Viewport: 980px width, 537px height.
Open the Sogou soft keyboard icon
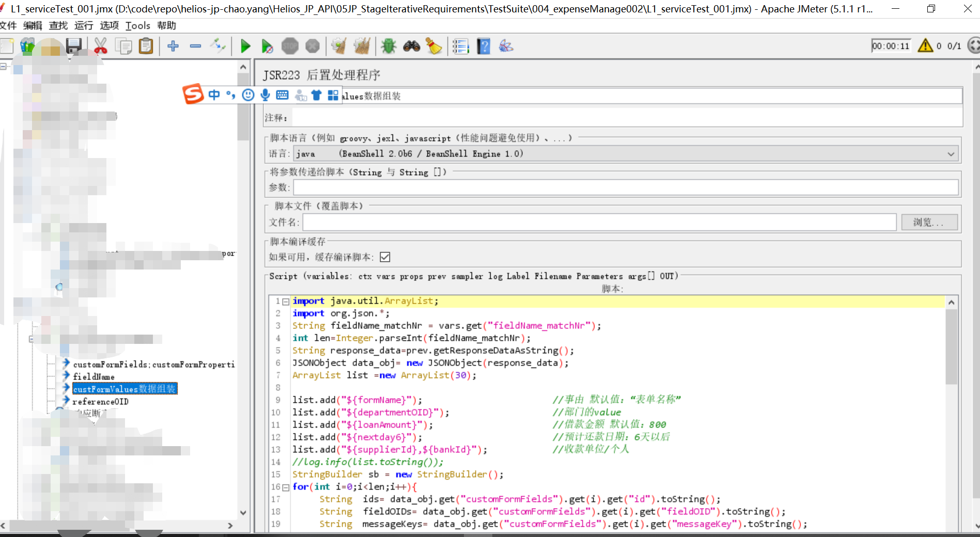coord(282,94)
